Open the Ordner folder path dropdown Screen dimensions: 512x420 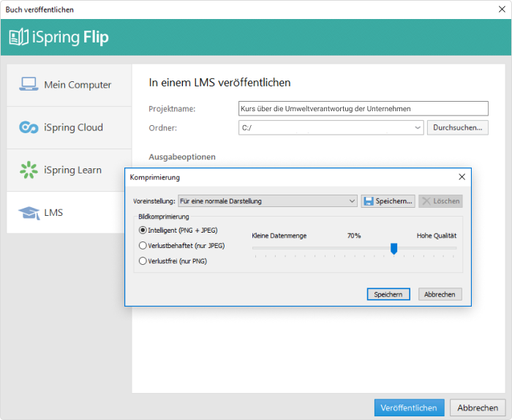pos(331,128)
